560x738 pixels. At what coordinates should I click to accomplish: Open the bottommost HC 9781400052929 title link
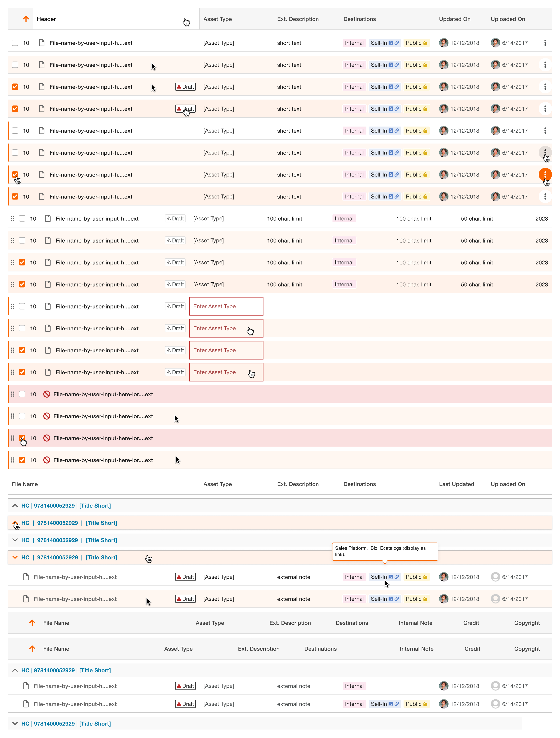pos(66,724)
